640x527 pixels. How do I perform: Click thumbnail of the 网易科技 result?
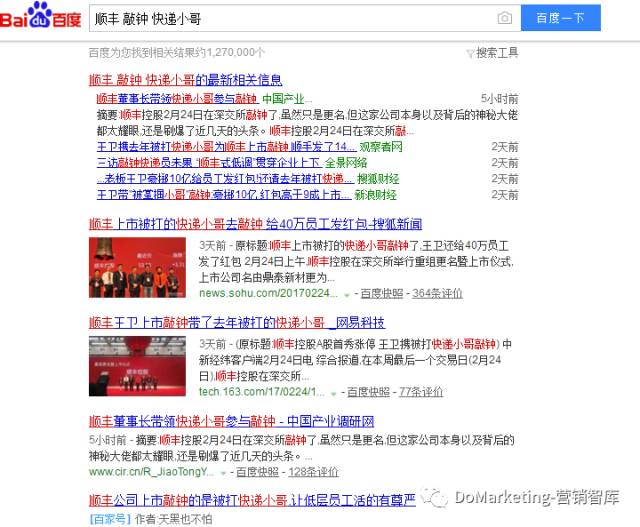[x=137, y=366]
